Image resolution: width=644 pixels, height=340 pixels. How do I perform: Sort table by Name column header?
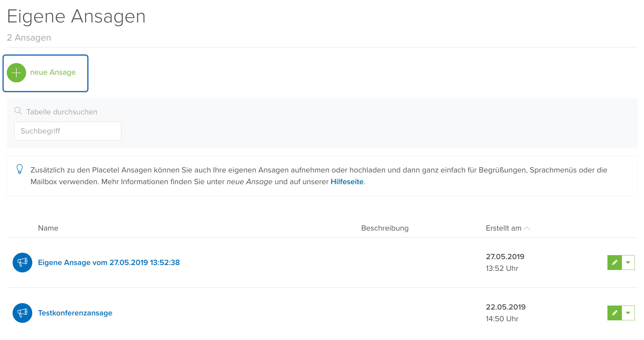click(x=48, y=228)
